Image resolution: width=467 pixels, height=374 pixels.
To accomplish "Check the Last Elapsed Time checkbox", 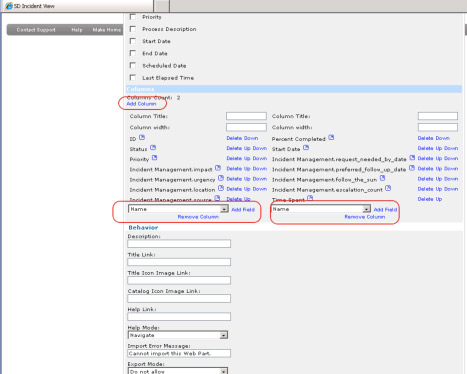I will [x=133, y=77].
